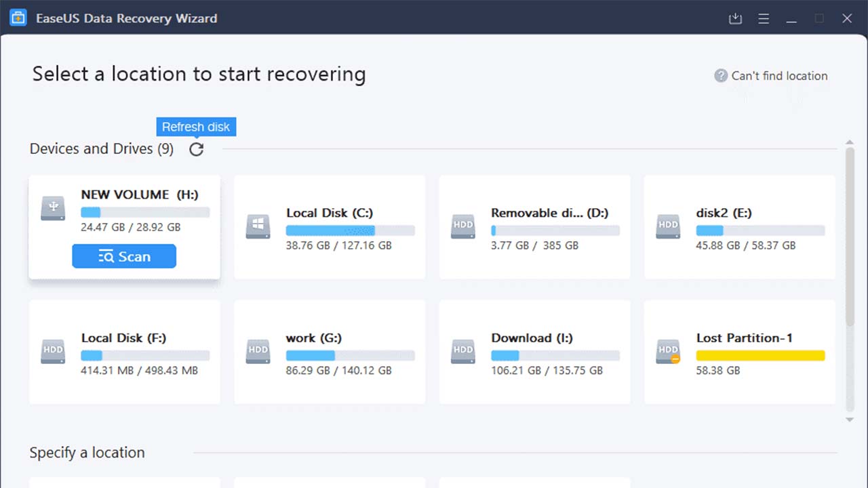Click the EaseUS app logo in title bar
The width and height of the screenshot is (868, 488).
tap(19, 18)
